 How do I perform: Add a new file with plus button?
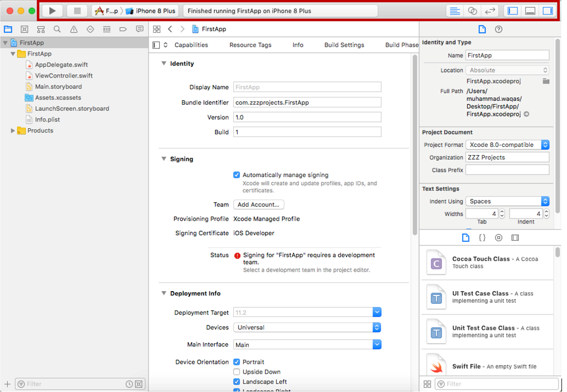(x=8, y=384)
